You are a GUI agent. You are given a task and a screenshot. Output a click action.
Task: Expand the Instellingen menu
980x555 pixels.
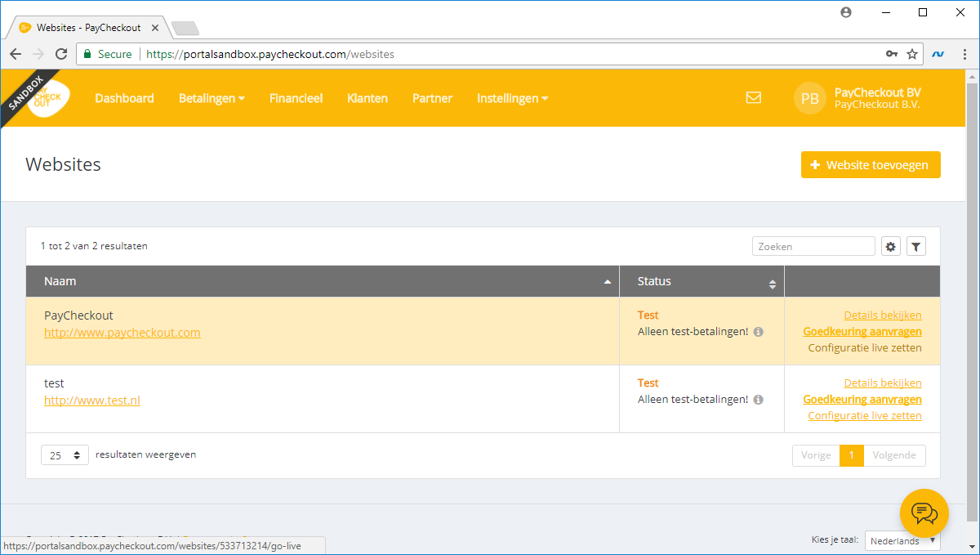pos(513,98)
